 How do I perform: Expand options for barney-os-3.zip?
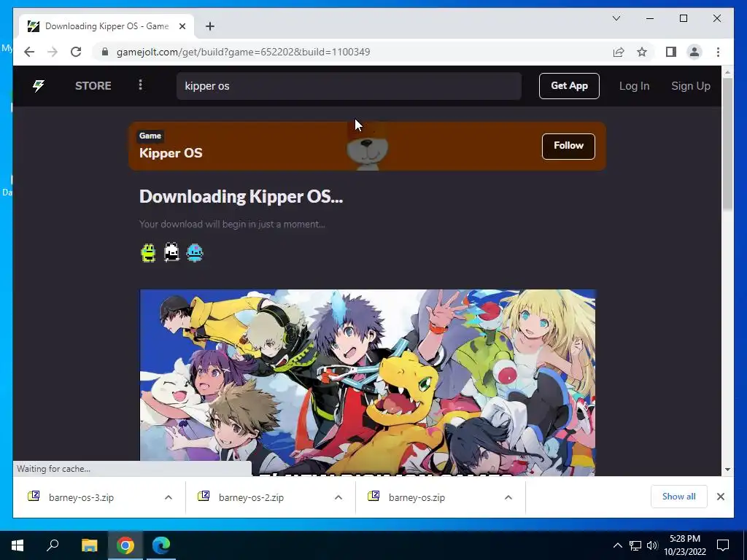169,497
